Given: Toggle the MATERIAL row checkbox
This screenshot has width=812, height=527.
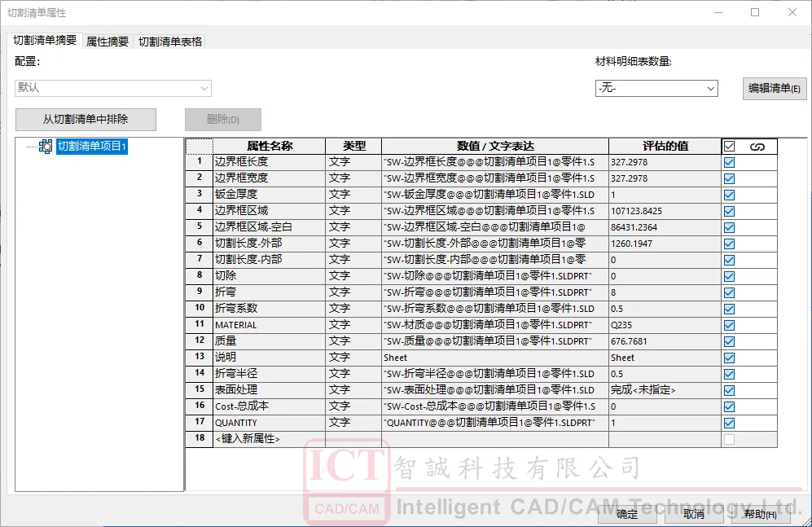Looking at the screenshot, I should pos(729,325).
